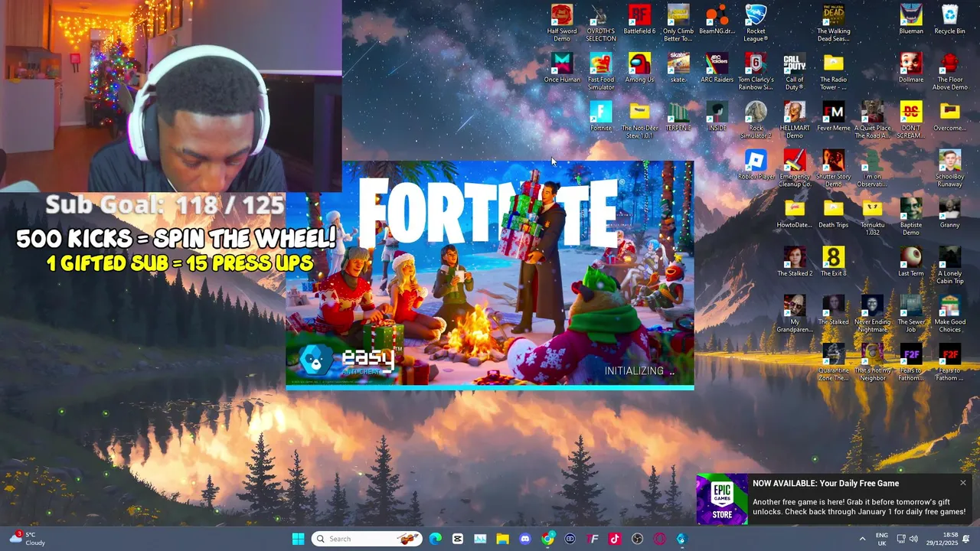Image resolution: width=980 pixels, height=551 pixels.
Task: Open Discord from the taskbar
Action: 525,539
